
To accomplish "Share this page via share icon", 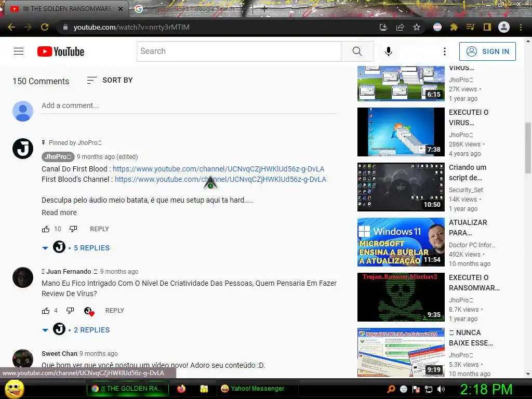I will click(400, 27).
